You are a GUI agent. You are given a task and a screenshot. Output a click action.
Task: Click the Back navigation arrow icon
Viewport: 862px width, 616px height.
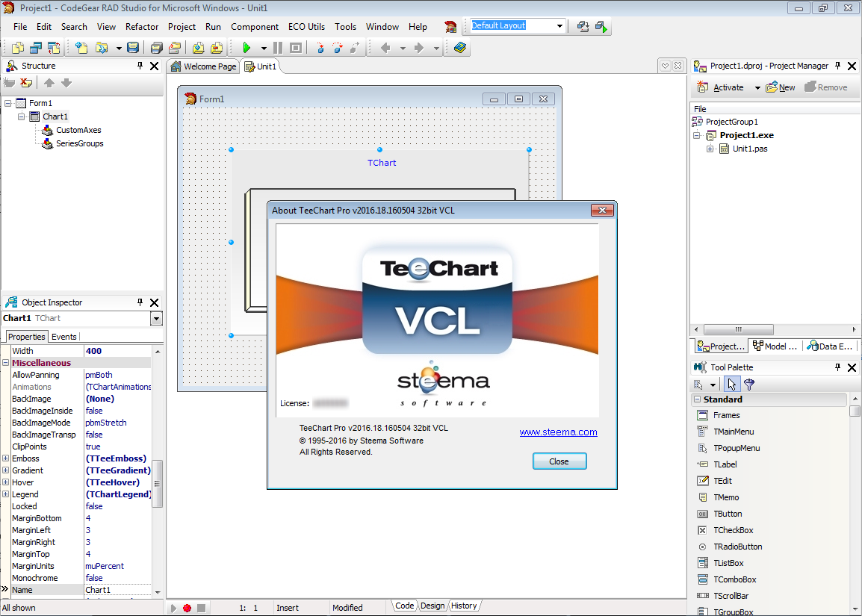[385, 48]
